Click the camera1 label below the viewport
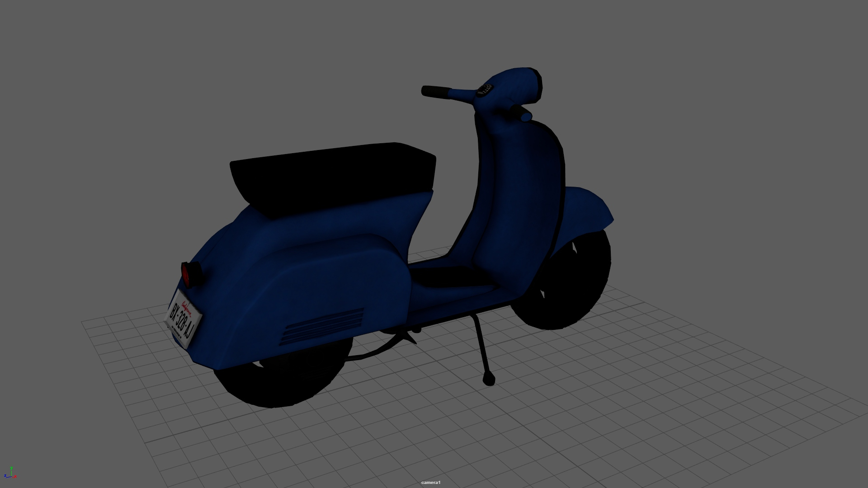This screenshot has height=488, width=868. (x=430, y=483)
